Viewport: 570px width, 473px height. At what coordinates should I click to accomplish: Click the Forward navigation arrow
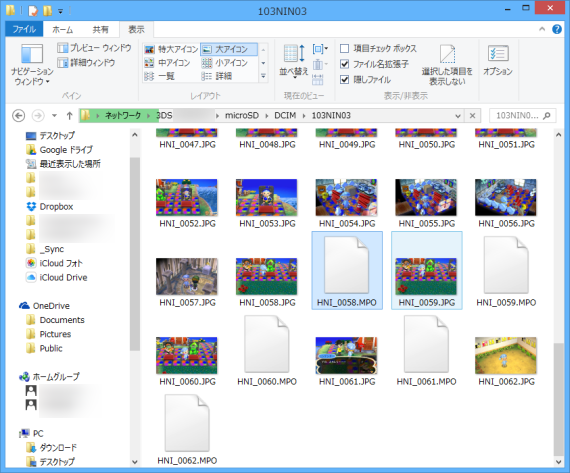coord(38,116)
